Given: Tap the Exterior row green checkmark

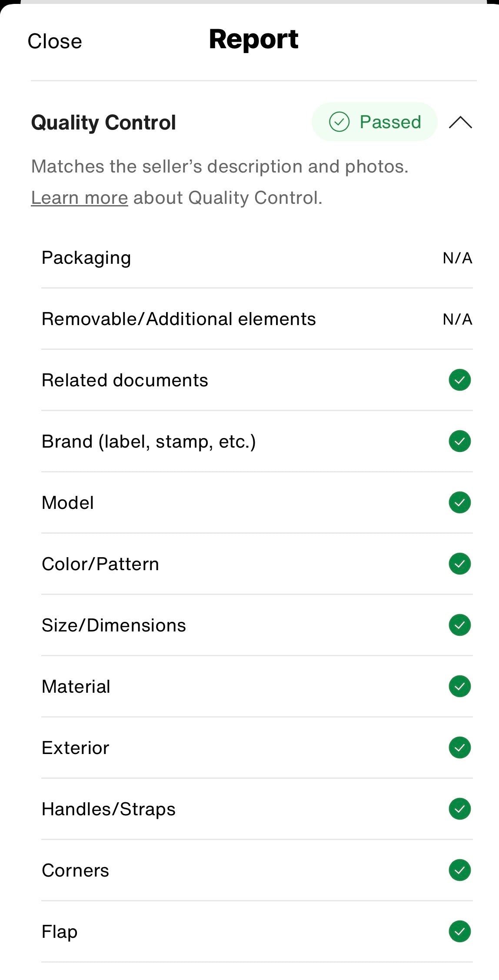Looking at the screenshot, I should click(459, 747).
